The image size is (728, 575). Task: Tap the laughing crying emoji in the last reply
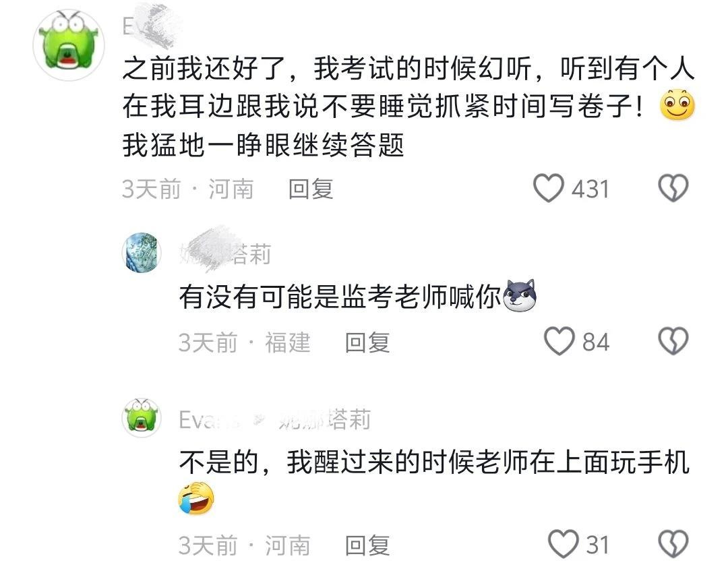(196, 498)
